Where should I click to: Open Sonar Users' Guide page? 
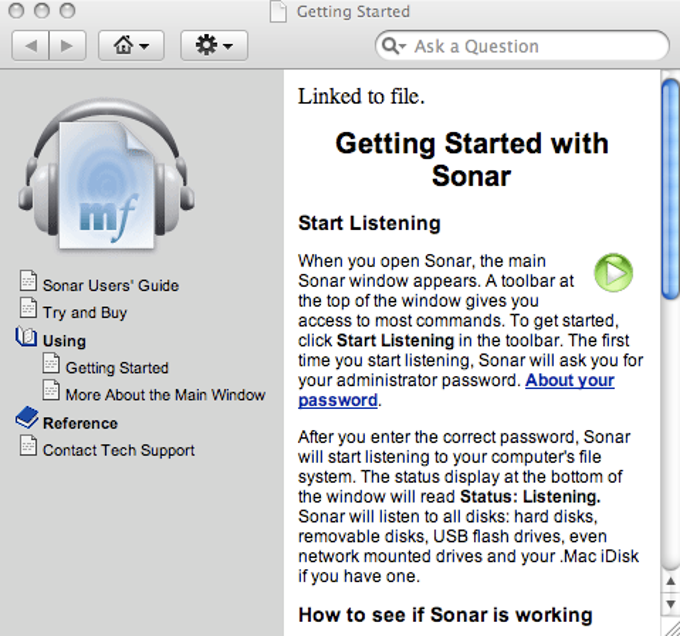click(111, 286)
